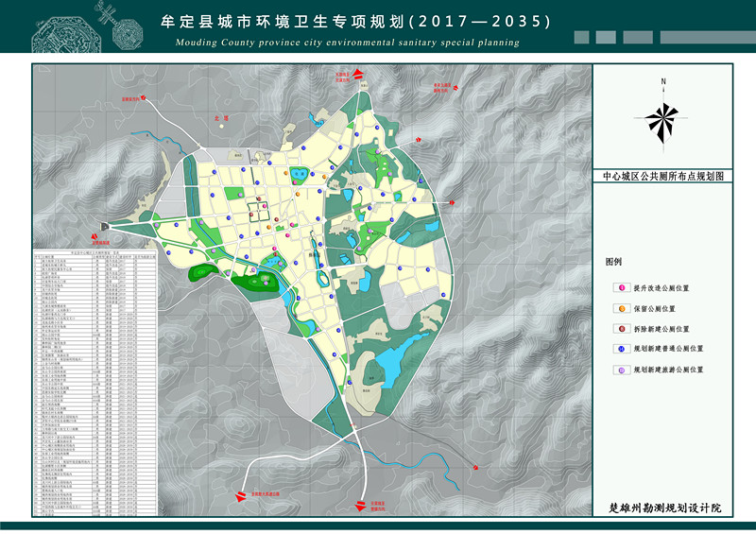756x534 pixels.
Task: Click the blue planned ordinary toilet legend symbol
Action: [x=622, y=349]
